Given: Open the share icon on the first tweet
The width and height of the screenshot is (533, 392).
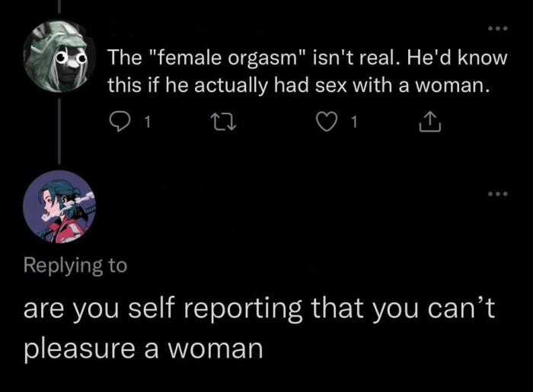Looking at the screenshot, I should pyautogui.click(x=428, y=120).
